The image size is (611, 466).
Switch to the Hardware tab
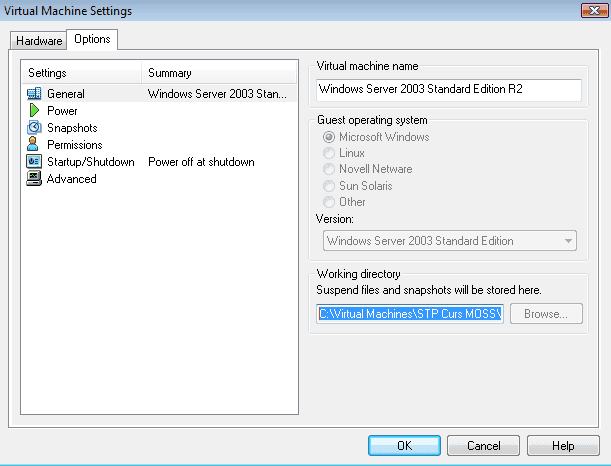tap(39, 41)
